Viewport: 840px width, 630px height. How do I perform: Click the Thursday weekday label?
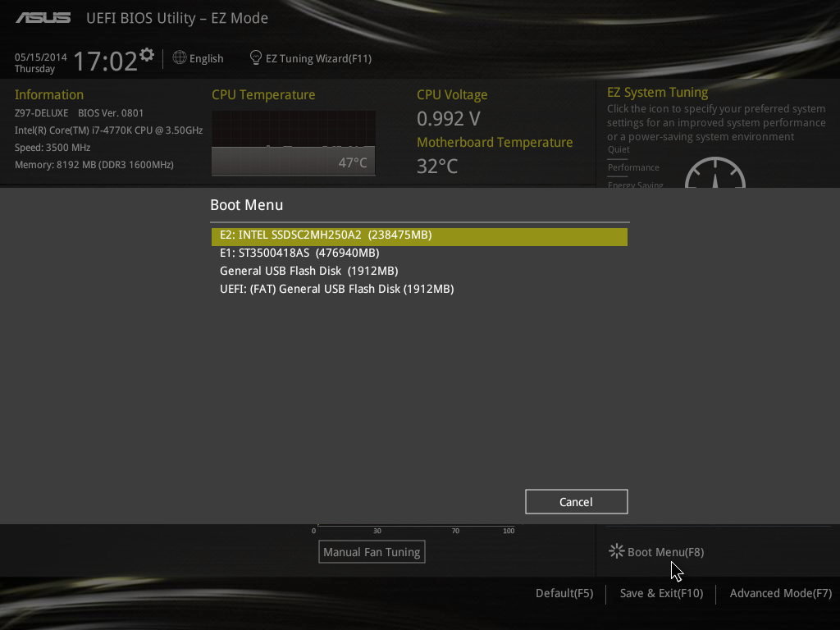coord(34,69)
